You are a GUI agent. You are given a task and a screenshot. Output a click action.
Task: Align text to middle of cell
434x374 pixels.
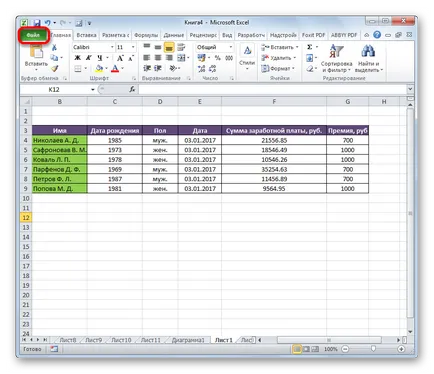tap(158, 47)
